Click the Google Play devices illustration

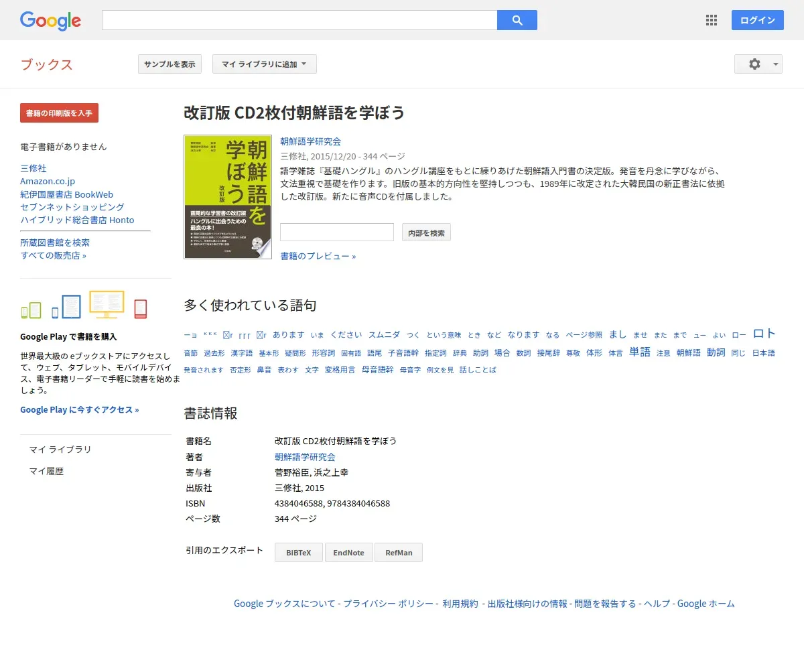84,306
